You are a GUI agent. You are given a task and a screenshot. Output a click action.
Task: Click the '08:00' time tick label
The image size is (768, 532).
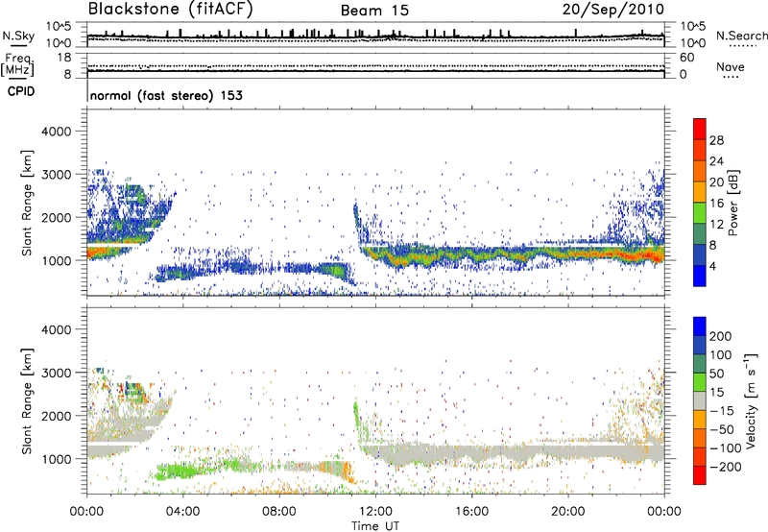(278, 512)
